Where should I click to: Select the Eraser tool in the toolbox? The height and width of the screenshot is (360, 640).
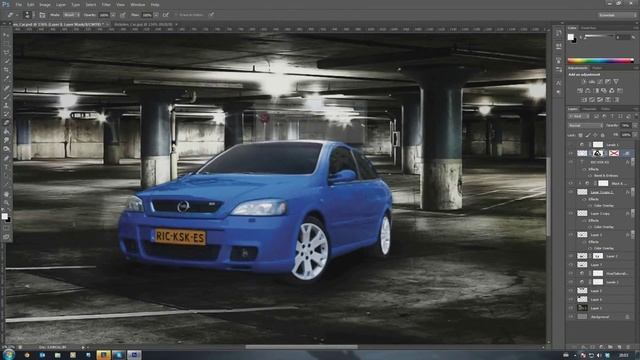click(x=6, y=123)
